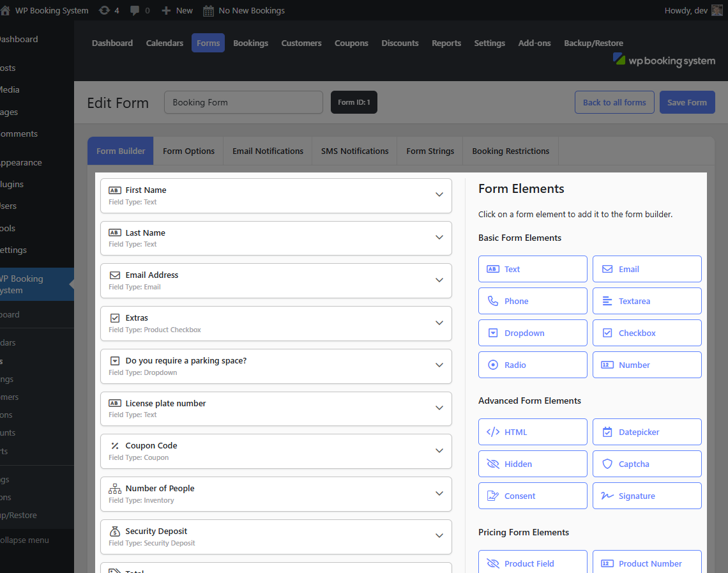728x573 pixels.
Task: Open Discounts in top navigation
Action: (x=400, y=43)
